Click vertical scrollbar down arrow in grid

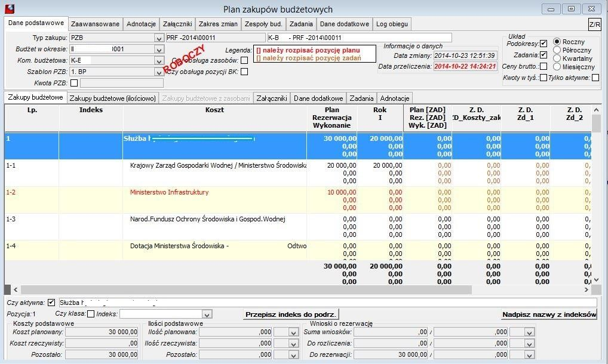[x=596, y=280]
